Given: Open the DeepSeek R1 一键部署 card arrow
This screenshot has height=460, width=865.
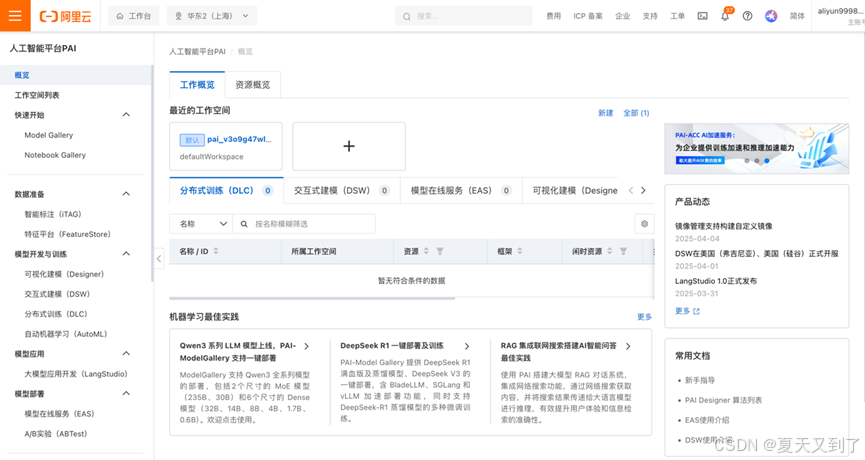Looking at the screenshot, I should [x=467, y=346].
